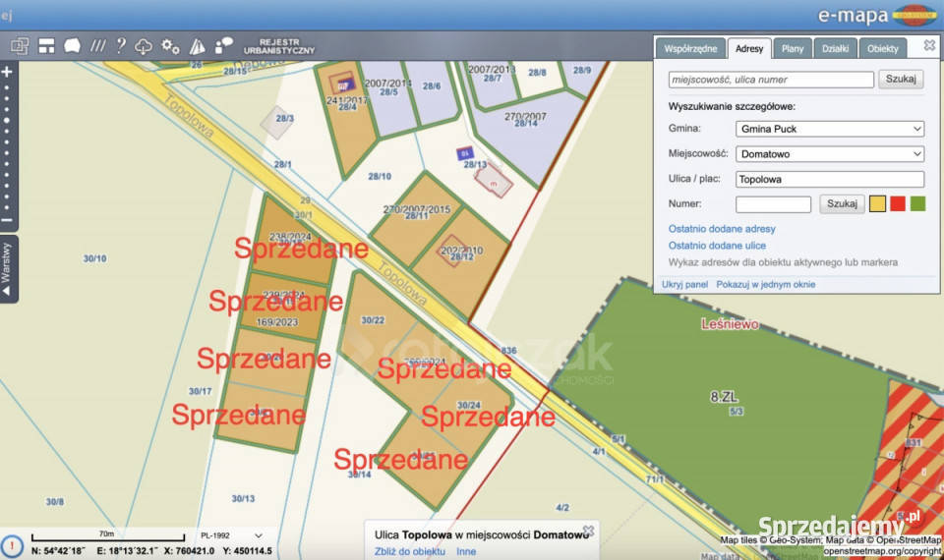Switch to the Plany tab
Viewport: 944px width, 560px height.
click(x=793, y=48)
